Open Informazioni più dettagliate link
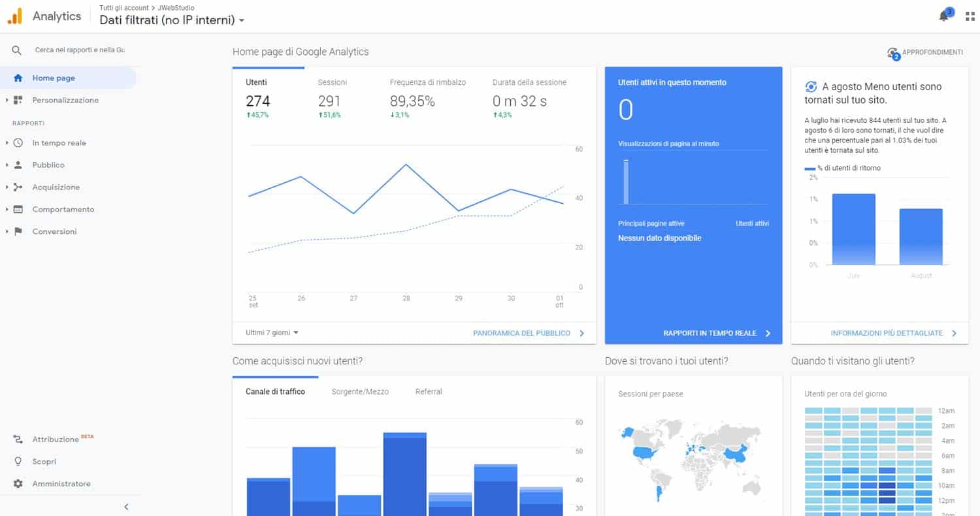 point(887,333)
